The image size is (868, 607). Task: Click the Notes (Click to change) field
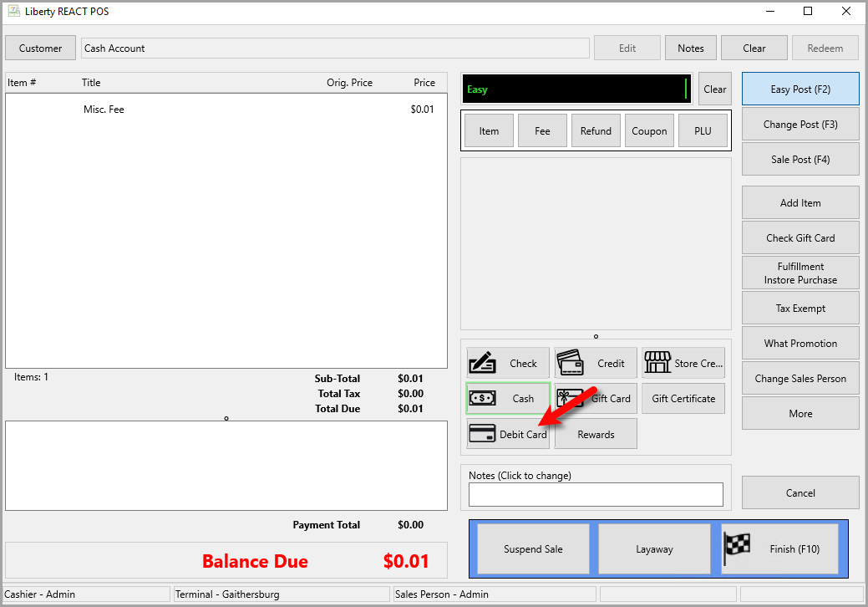point(596,495)
